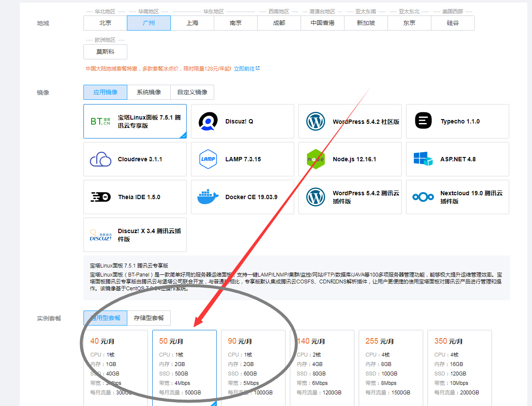The image size is (532, 406).
Task: Select the 255 元/月 plan price
Action: [x=380, y=341]
